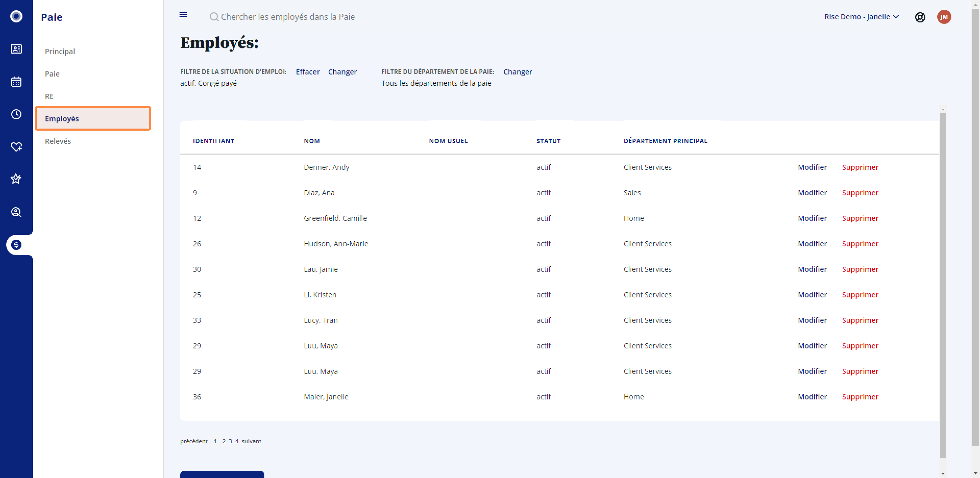
Task: Click Modifier for Greenfield, Camille
Action: (812, 218)
